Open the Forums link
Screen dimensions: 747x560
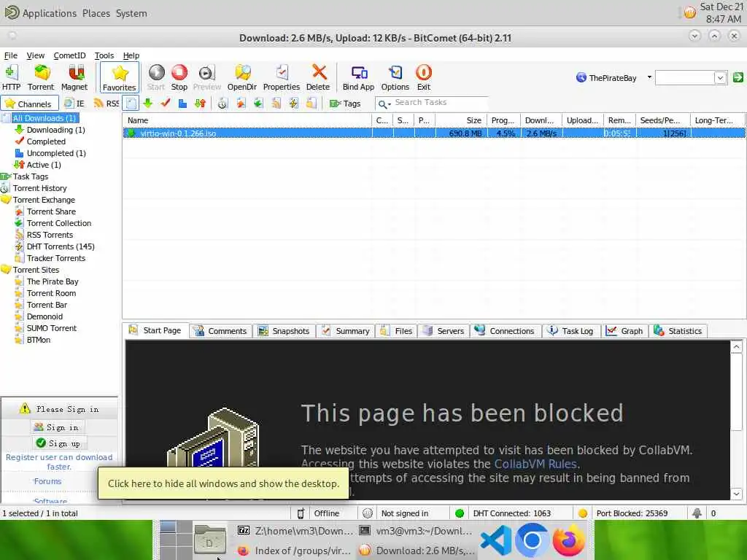click(x=47, y=481)
